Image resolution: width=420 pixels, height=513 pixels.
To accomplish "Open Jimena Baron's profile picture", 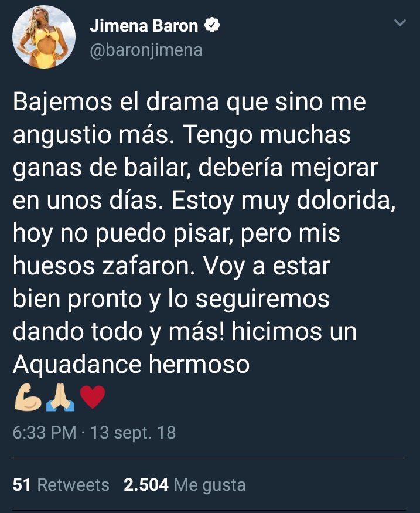I will pos(44,36).
